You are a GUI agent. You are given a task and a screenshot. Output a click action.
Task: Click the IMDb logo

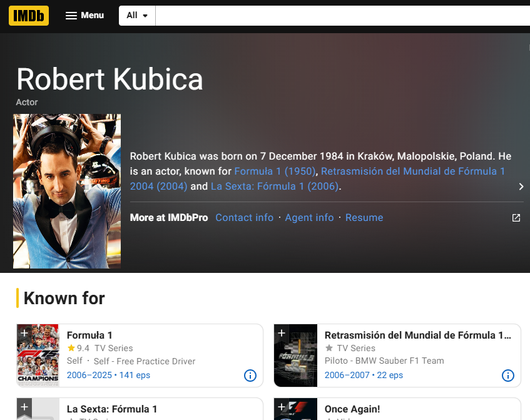pyautogui.click(x=28, y=15)
